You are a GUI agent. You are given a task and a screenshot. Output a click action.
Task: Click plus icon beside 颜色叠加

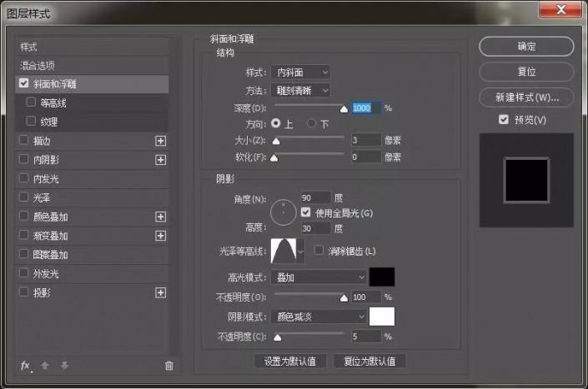point(160,217)
